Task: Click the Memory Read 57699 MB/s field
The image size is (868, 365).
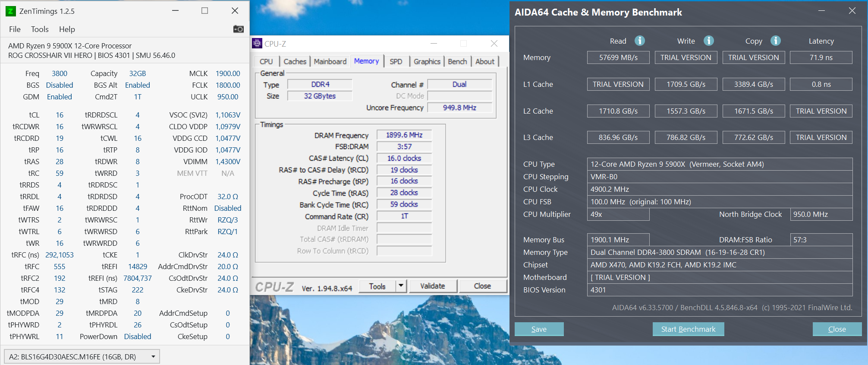Action: (618, 57)
